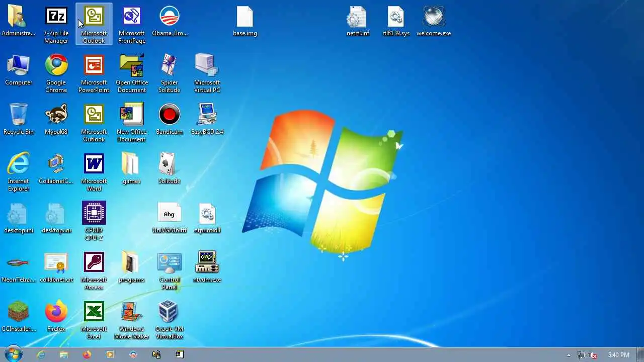Open the programs folder
The width and height of the screenshot is (644, 362).
pos(131,267)
